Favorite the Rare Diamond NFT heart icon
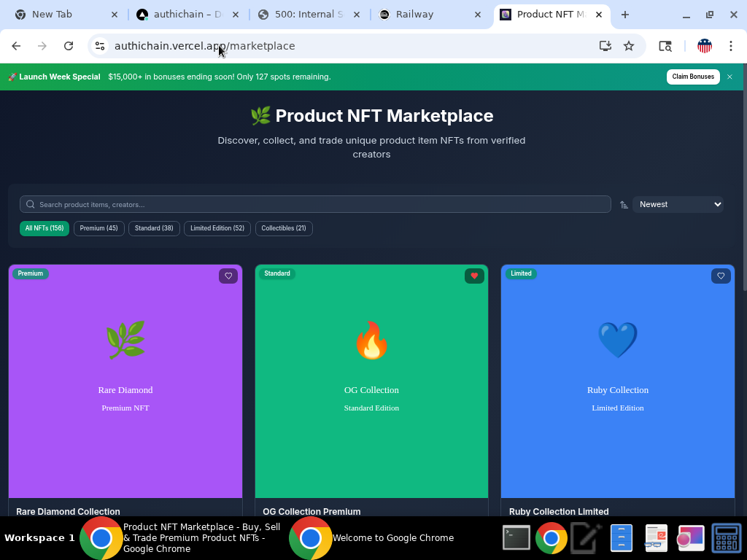The height and width of the screenshot is (560, 747). point(228,276)
